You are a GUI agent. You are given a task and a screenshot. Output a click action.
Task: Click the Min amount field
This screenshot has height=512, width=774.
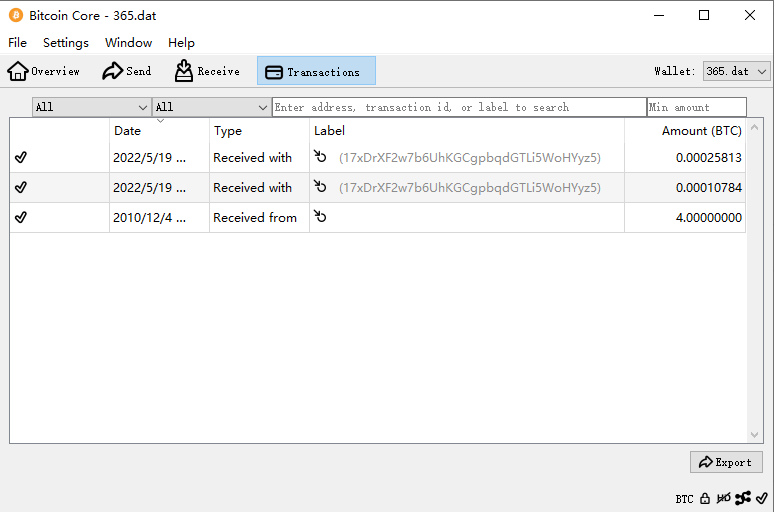click(x=696, y=107)
